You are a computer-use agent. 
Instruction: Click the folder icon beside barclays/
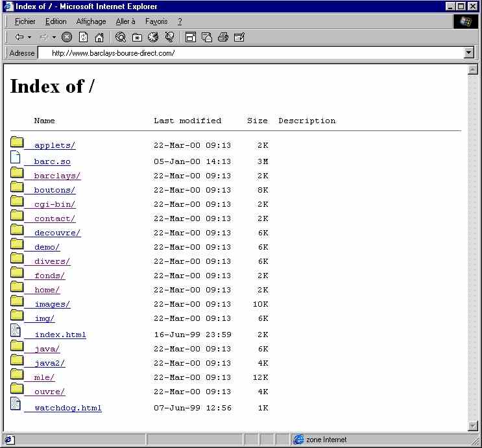point(17,172)
